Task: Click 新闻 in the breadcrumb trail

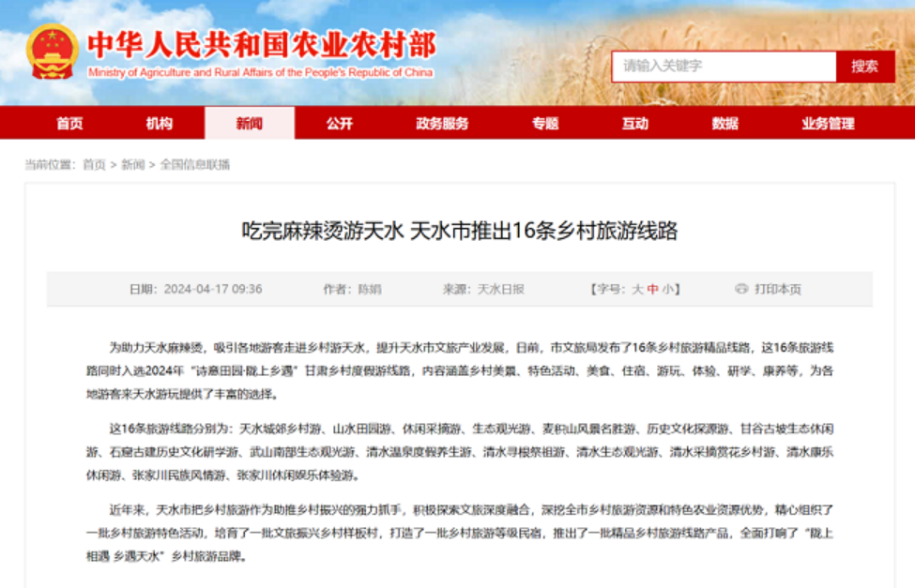Action: coord(133,164)
